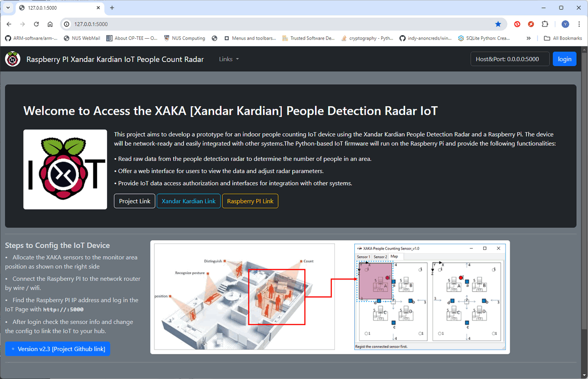Click the Raspberry Pi navbar logo
Image resolution: width=588 pixels, height=379 pixels.
click(x=13, y=59)
